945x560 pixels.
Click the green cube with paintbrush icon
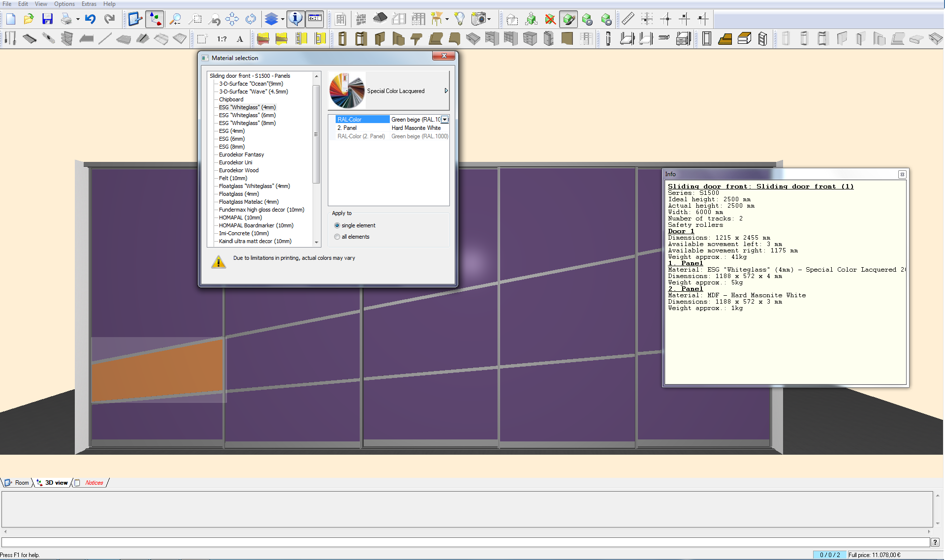coord(568,19)
